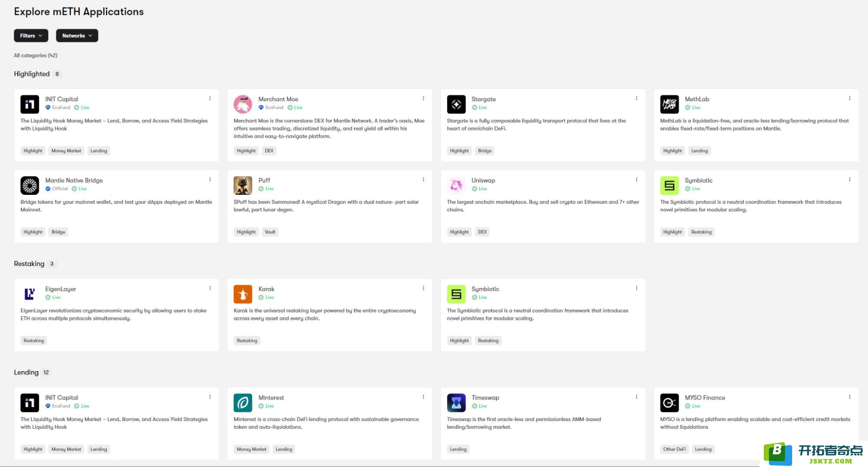Click Highlight tag on Puff card
Viewport: 868px width, 467px height.
(246, 232)
